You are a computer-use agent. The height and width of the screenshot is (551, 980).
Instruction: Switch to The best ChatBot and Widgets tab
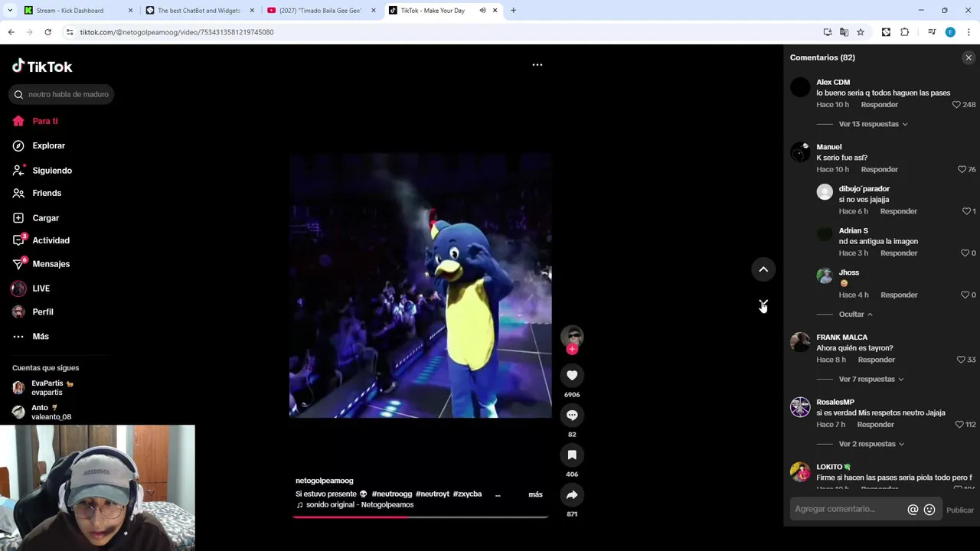pyautogui.click(x=199, y=11)
